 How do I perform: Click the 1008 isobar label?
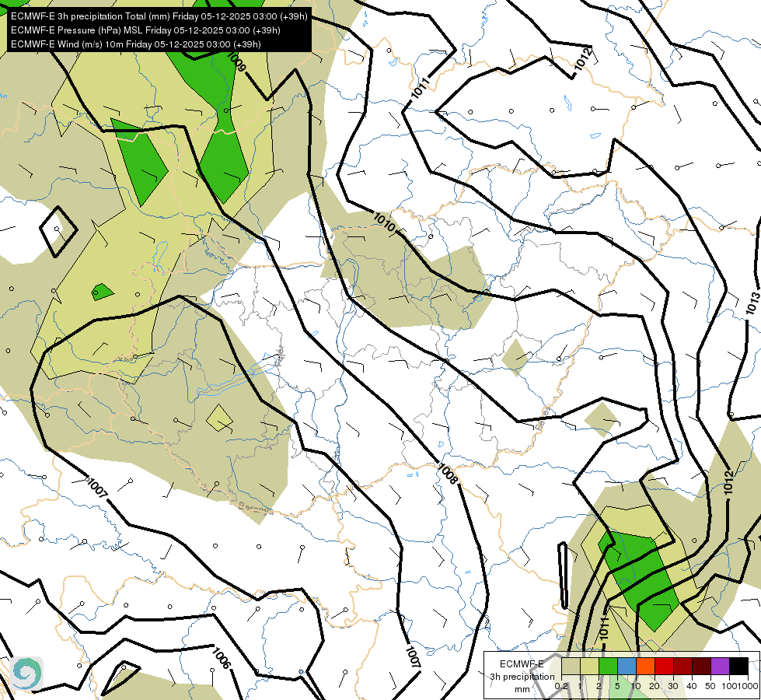point(448,474)
